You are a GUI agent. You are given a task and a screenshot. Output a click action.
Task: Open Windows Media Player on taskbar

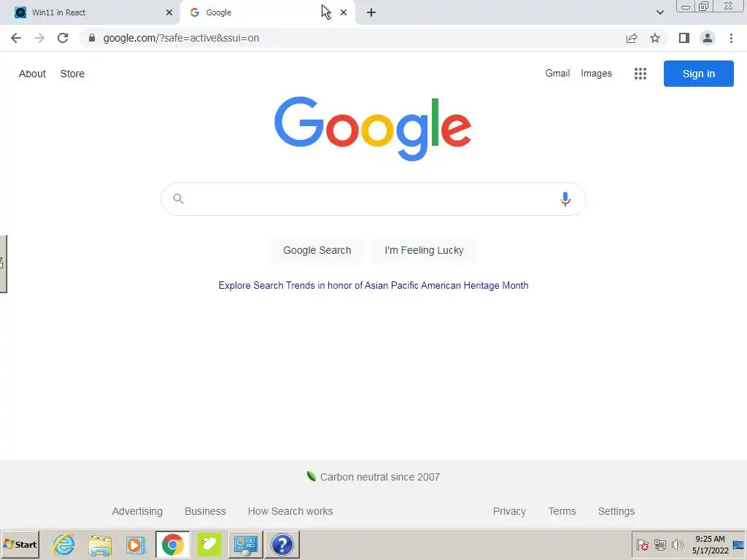tap(136, 544)
